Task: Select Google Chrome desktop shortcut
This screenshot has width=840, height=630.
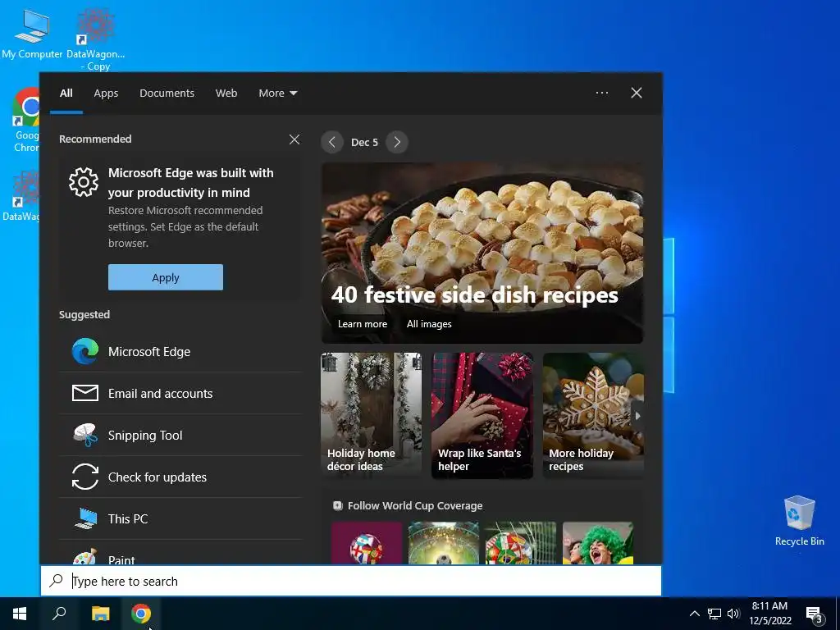Action: point(25,120)
